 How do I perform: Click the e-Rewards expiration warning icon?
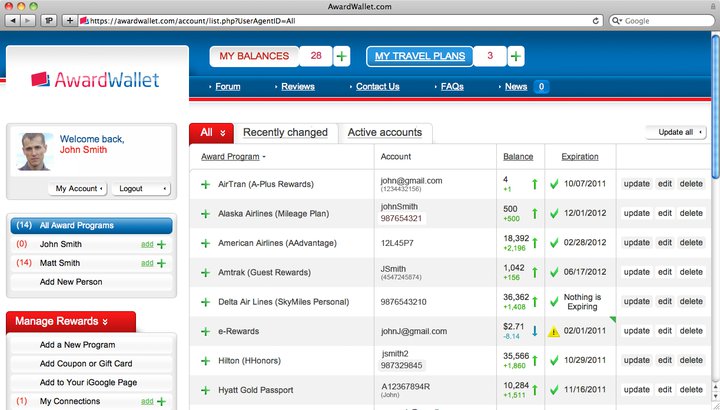pos(554,332)
